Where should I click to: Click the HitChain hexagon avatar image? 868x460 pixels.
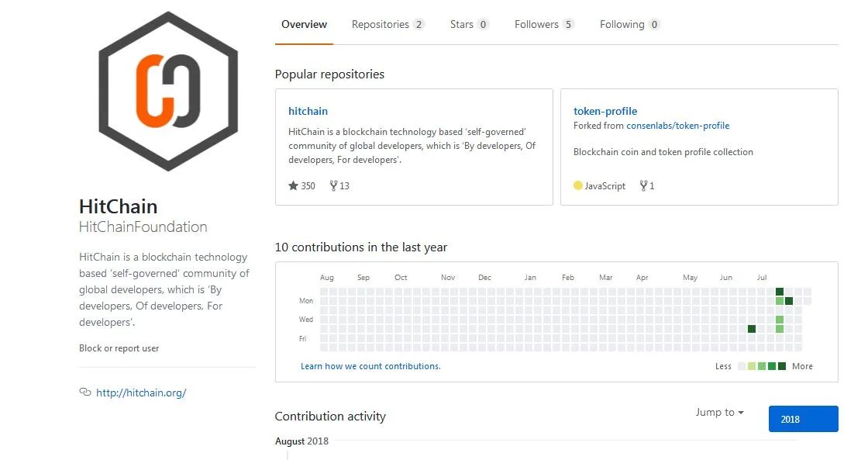pyautogui.click(x=167, y=92)
